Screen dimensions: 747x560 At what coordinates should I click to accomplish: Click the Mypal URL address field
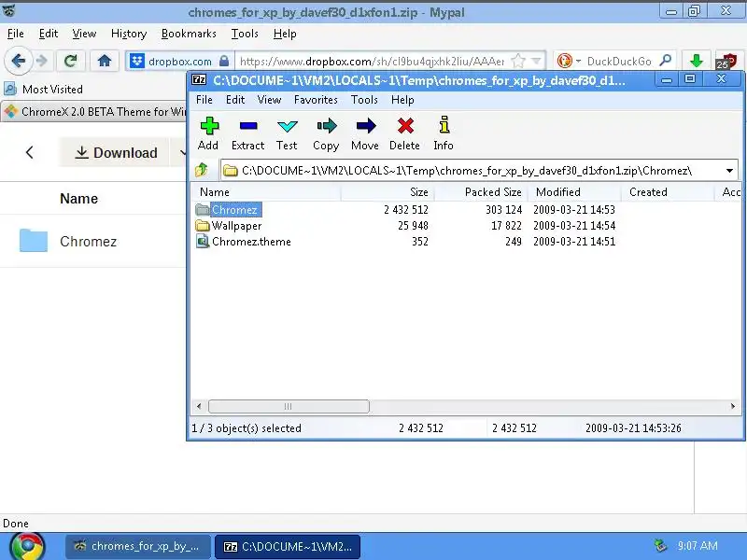point(372,61)
